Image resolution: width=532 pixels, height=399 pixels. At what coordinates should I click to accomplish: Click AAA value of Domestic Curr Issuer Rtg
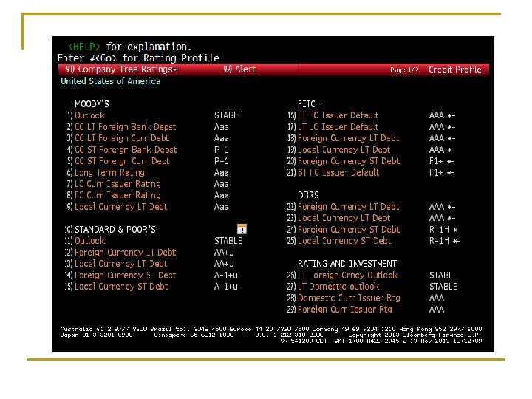coord(437,298)
